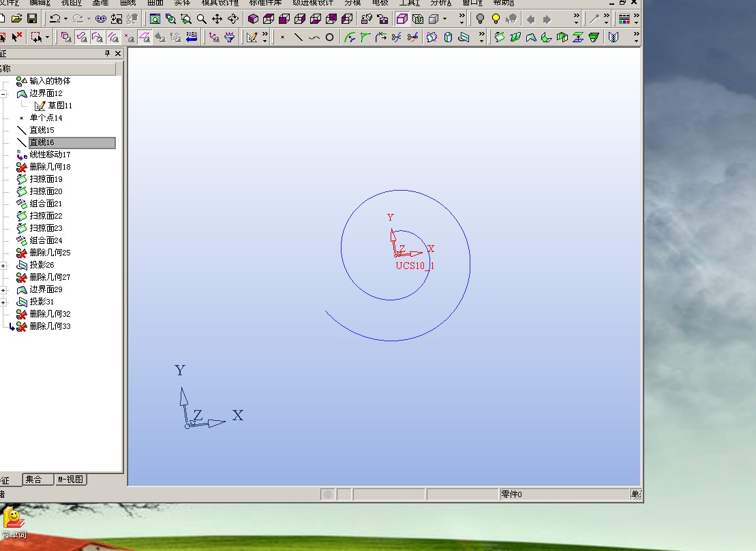Select 删除几何33 in the feature tree
This screenshot has height=551, width=756.
50,326
